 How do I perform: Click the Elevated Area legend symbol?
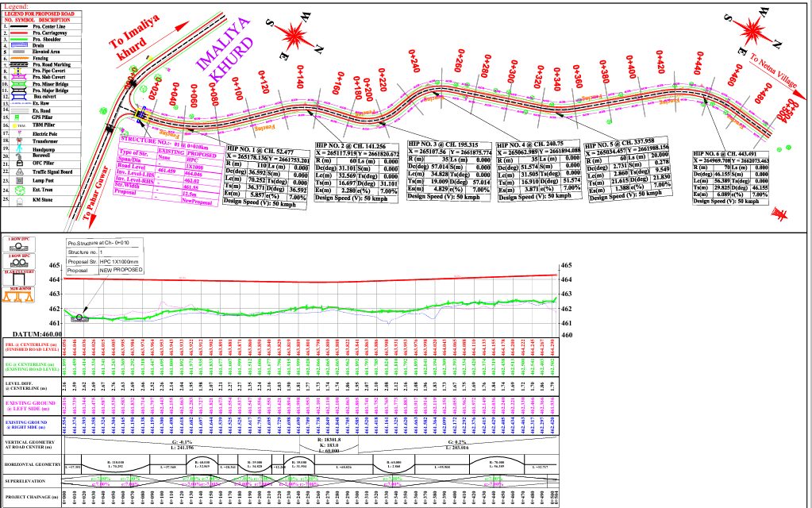click(18, 52)
